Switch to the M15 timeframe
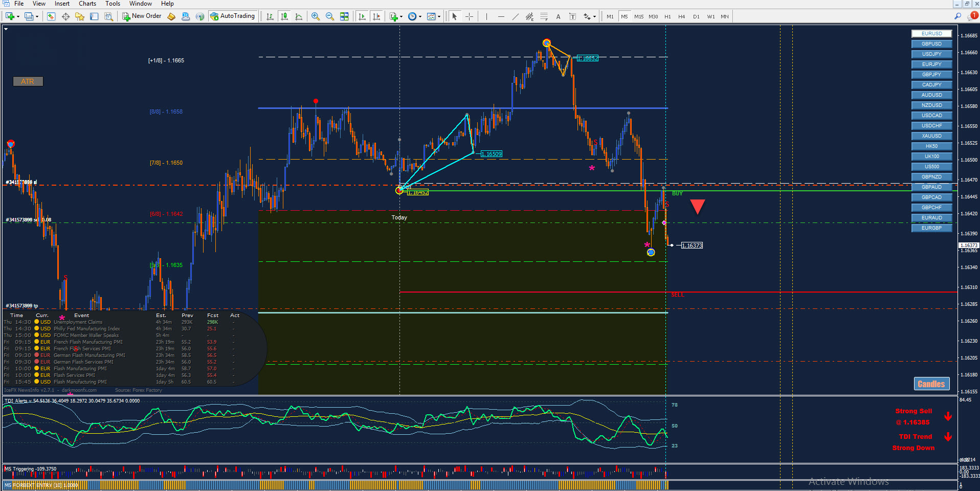The height and width of the screenshot is (491, 980). pos(639,16)
